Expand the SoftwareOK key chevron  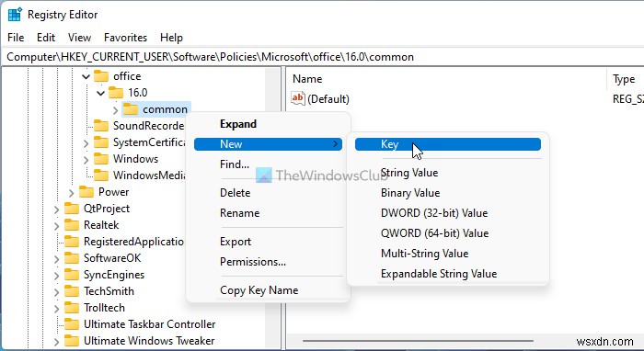click(56, 259)
